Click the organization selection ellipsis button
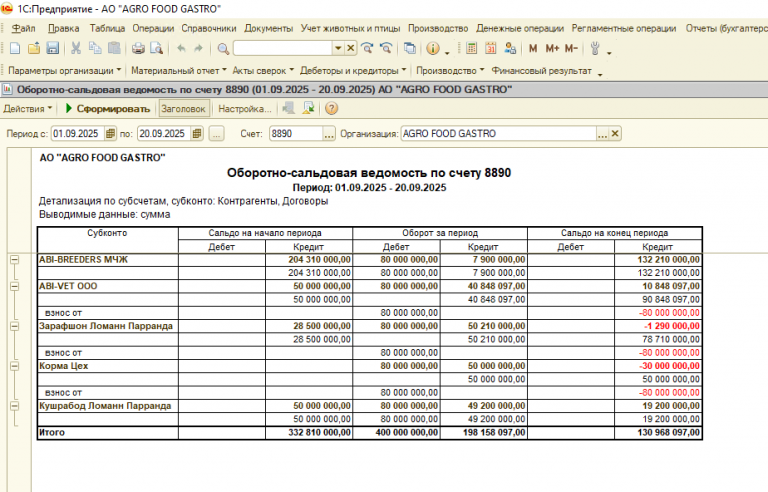This screenshot has width=768, height=492. coord(602,134)
